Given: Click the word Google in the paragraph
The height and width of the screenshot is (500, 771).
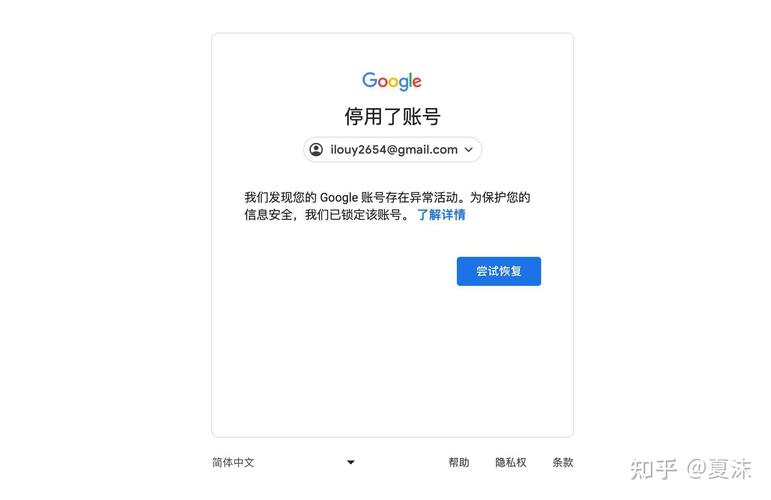Looking at the screenshot, I should pyautogui.click(x=339, y=198).
